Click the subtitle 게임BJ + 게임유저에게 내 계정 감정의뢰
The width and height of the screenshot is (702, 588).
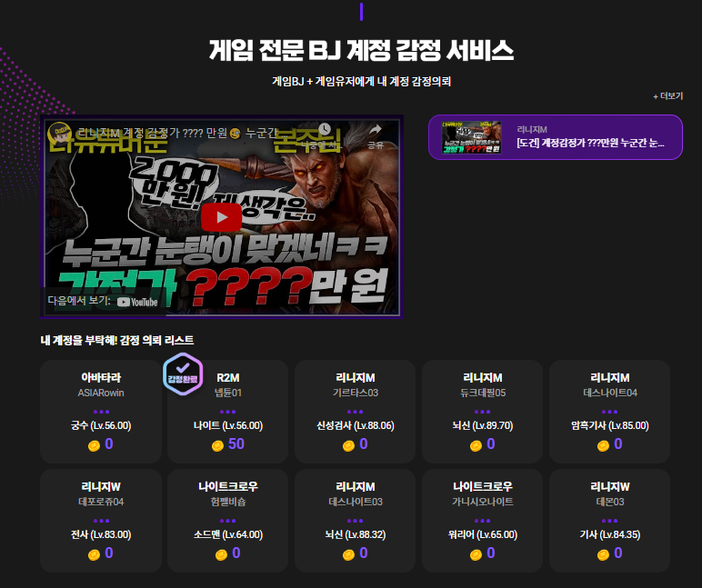click(361, 82)
